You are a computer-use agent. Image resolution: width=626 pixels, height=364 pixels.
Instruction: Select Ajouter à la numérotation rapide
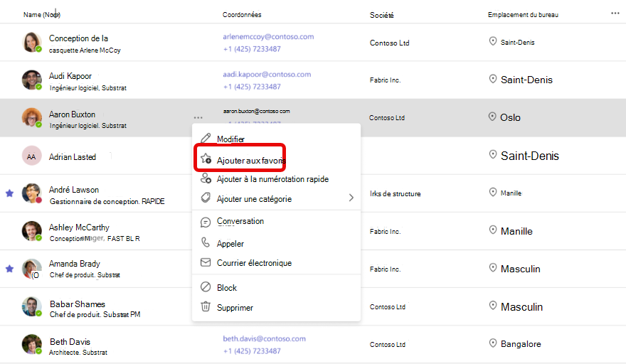276,179
